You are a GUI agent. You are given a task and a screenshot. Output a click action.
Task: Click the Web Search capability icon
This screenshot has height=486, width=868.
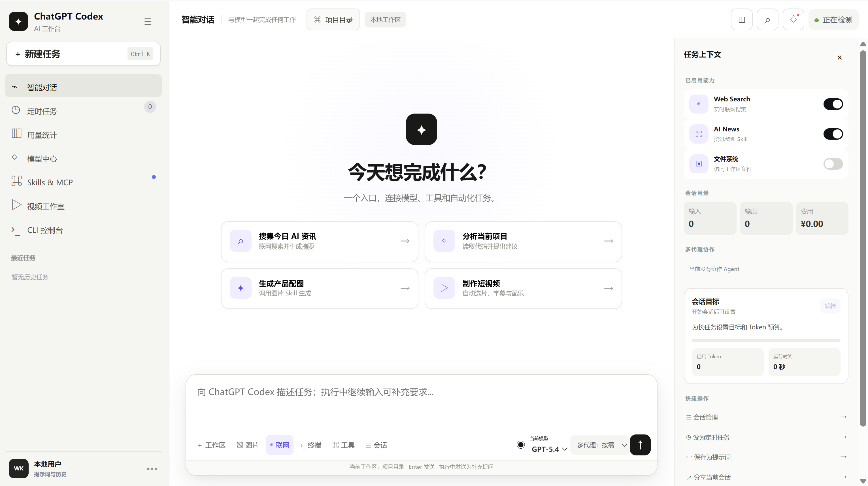[x=699, y=104]
